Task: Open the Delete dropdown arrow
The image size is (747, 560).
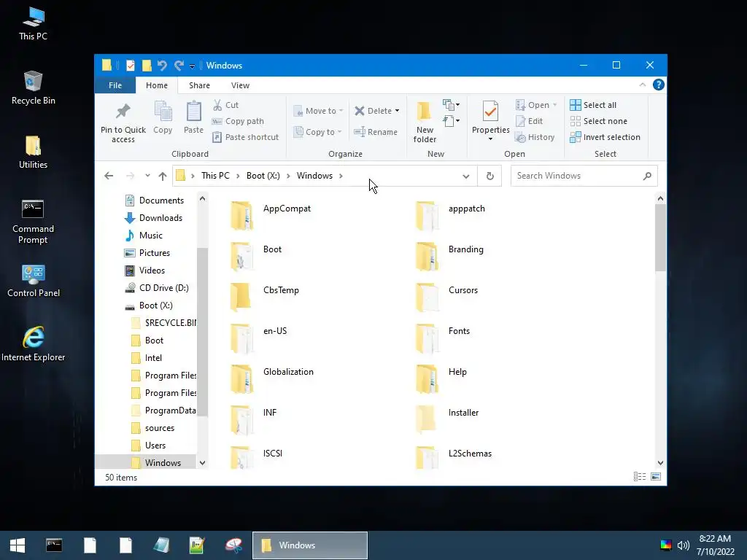Action: (x=398, y=111)
